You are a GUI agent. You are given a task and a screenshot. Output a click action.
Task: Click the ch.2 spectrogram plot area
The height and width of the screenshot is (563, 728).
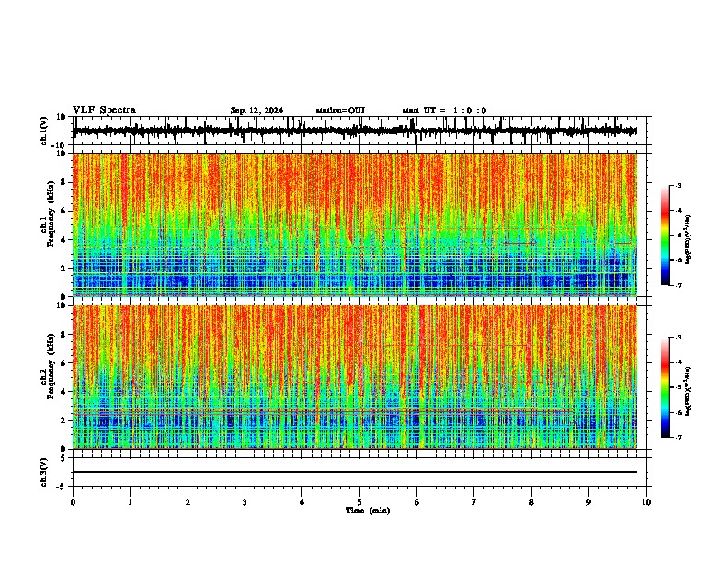[355, 377]
